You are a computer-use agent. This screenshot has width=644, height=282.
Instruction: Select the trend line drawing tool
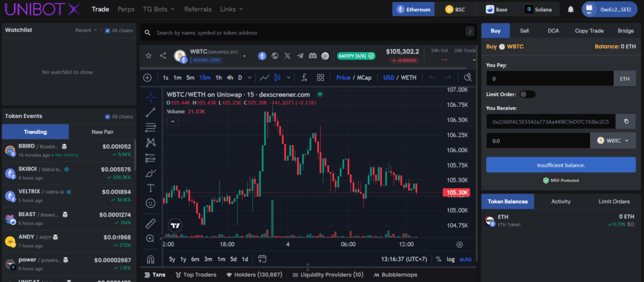151,112
